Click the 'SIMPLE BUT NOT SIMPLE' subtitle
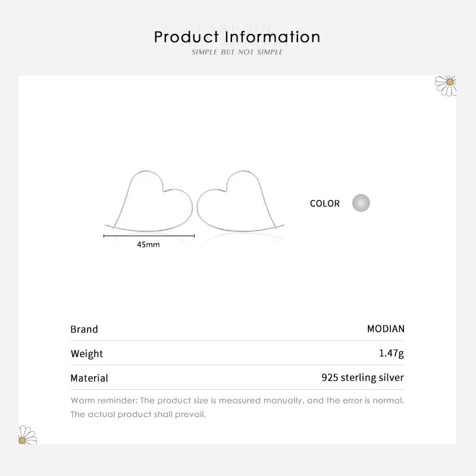This screenshot has height=476, width=476. (x=237, y=52)
